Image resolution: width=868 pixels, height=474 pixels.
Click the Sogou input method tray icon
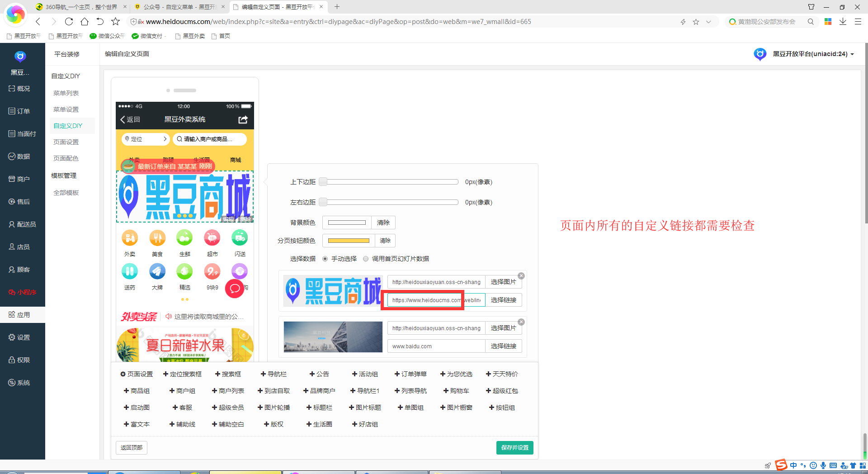781,465
